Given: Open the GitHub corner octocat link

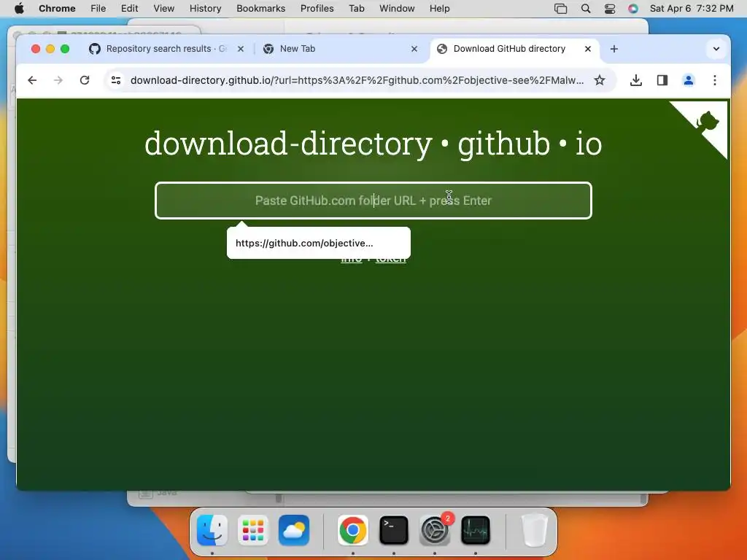Looking at the screenshot, I should 706,122.
